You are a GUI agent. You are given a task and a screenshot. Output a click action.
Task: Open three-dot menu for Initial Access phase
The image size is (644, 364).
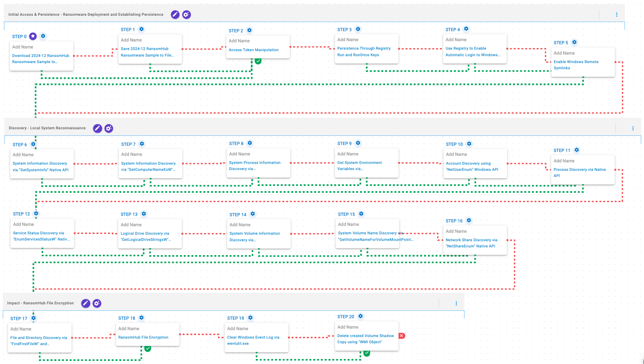(617, 15)
